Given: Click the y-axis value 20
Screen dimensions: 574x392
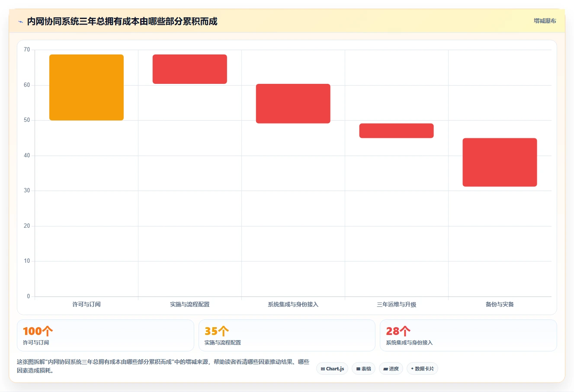Looking at the screenshot, I should tap(27, 226).
